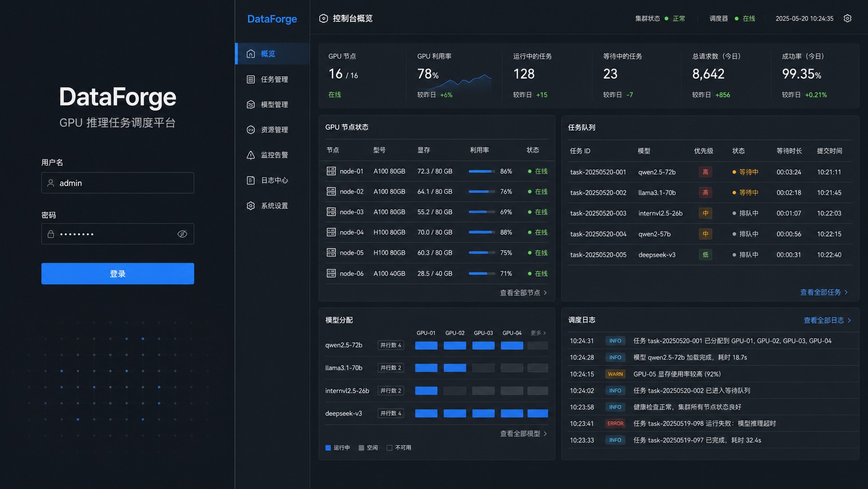The height and width of the screenshot is (489, 868).
Task: Click the 登录 button
Action: coord(118,273)
